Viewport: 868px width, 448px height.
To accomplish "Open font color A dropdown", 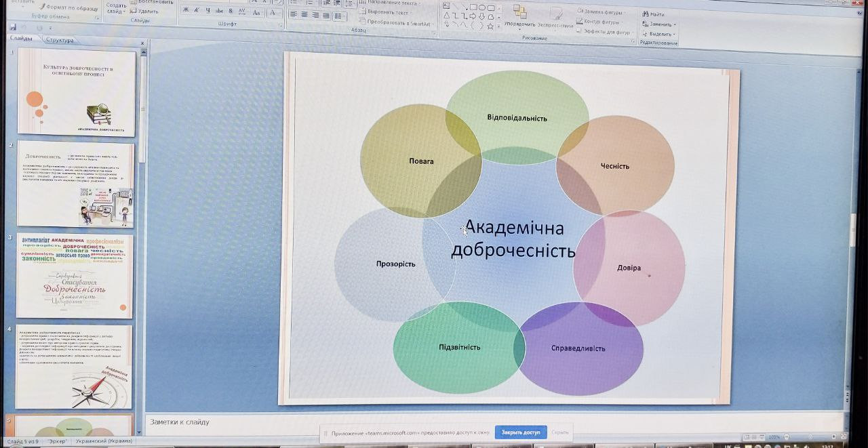I will pyautogui.click(x=273, y=12).
